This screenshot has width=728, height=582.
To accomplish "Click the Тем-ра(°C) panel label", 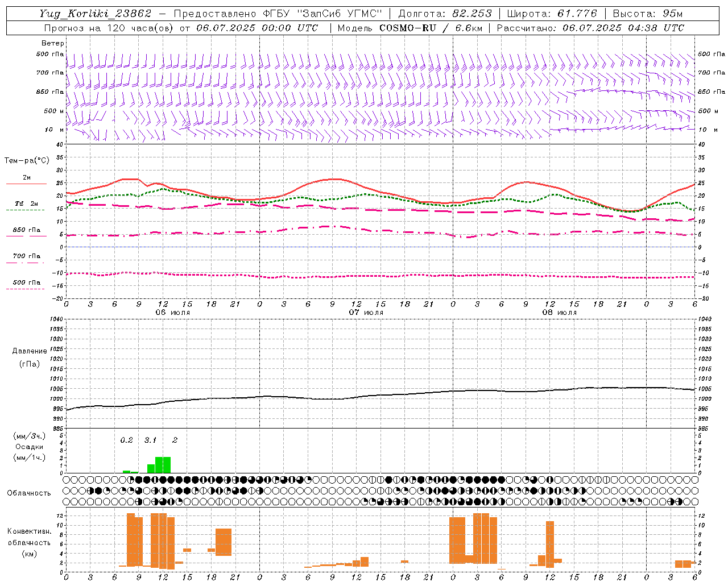I will tap(26, 161).
